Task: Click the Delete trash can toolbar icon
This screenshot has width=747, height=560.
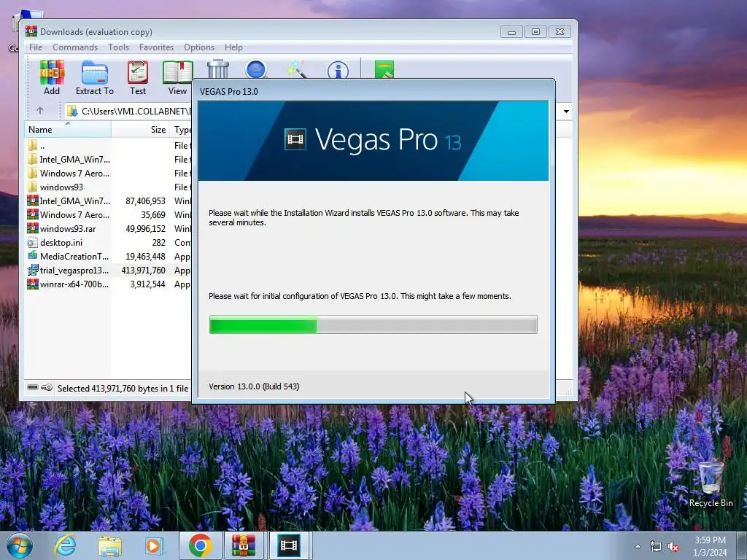Action: tap(218, 69)
